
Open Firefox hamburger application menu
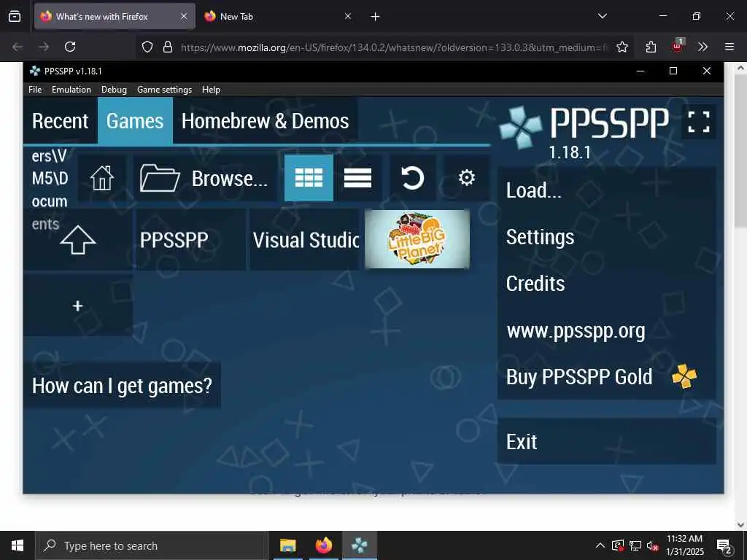tap(729, 47)
